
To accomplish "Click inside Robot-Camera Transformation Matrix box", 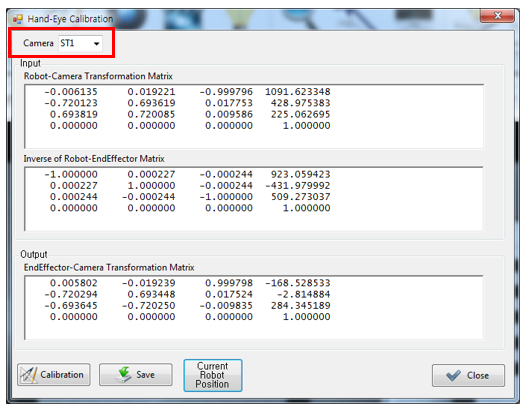I will click(254, 116).
